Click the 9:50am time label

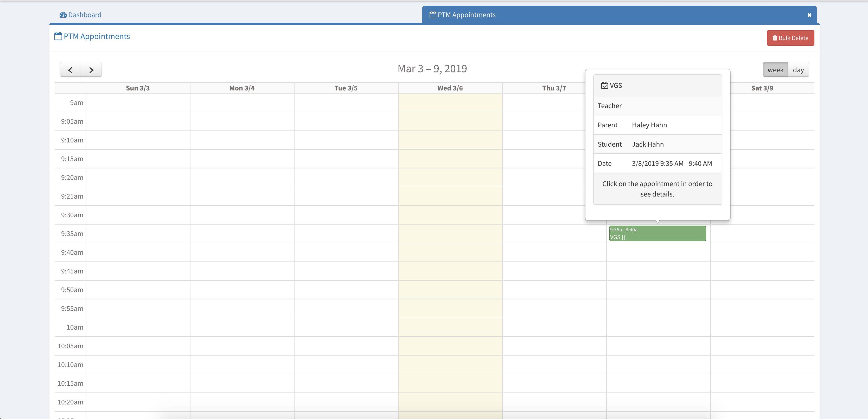pos(72,290)
